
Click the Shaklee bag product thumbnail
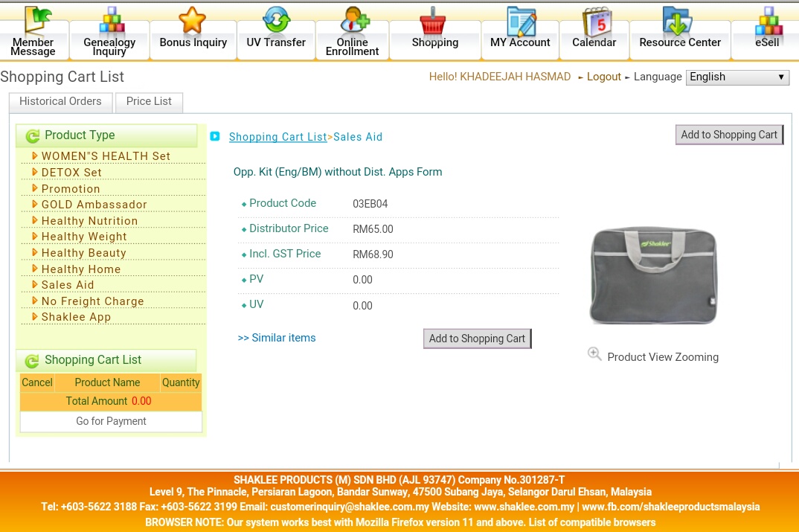653,275
